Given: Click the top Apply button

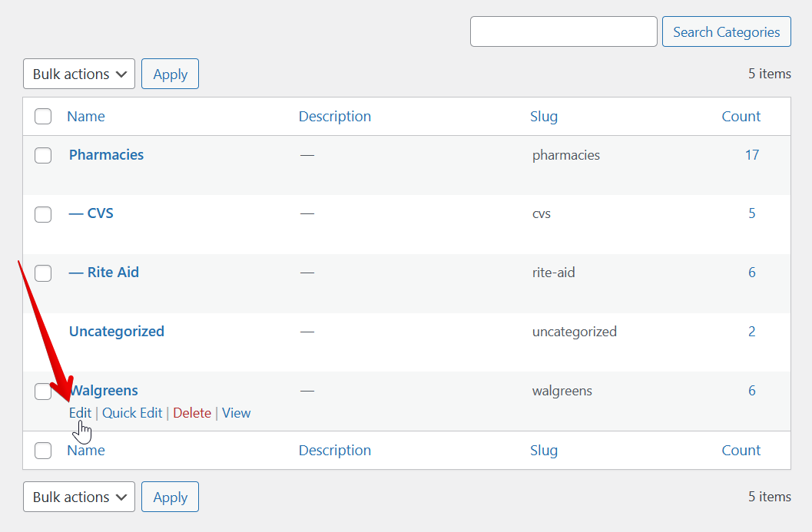Looking at the screenshot, I should tap(170, 74).
